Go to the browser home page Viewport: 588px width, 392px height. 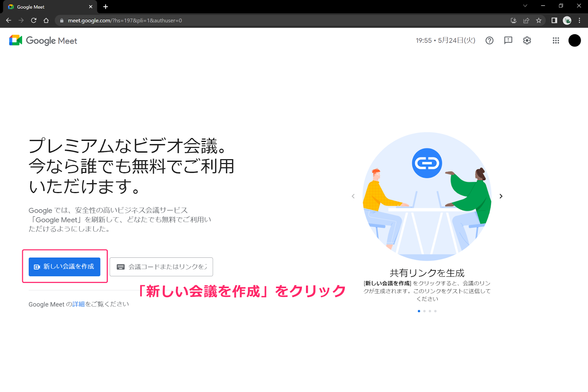(x=46, y=21)
